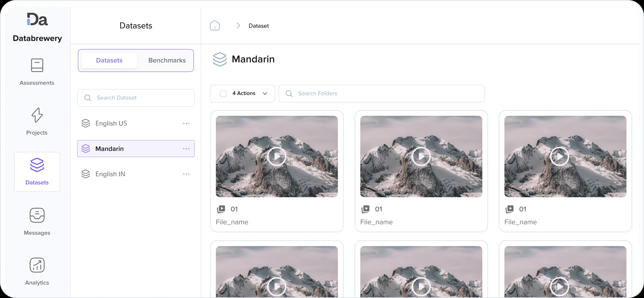Click the breadcrumb chevron separator

[x=238, y=26]
